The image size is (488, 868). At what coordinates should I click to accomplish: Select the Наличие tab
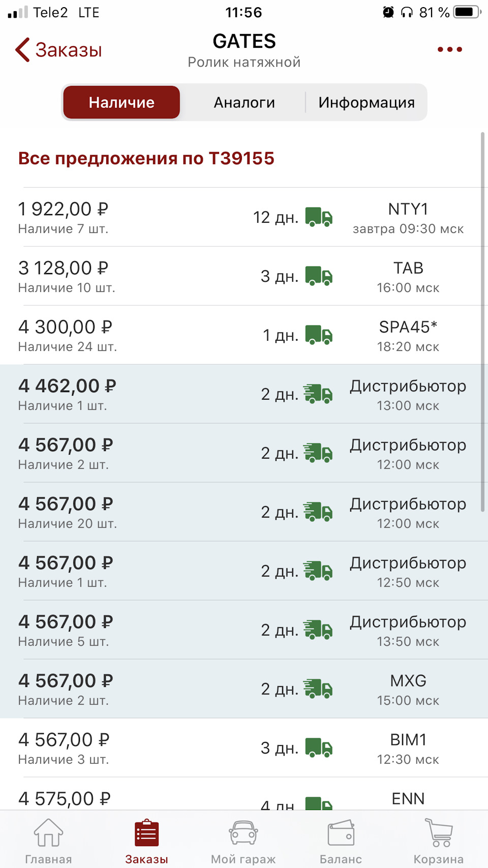click(121, 103)
